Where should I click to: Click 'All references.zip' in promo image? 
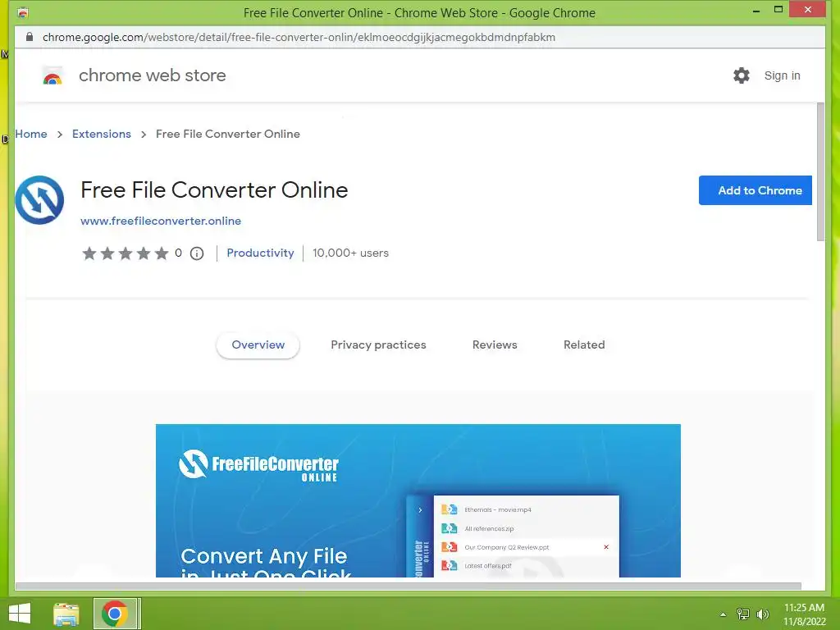point(489,529)
